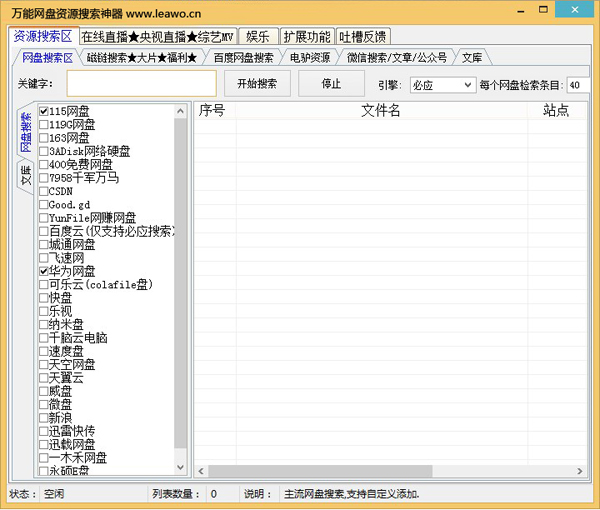The width and height of the screenshot is (600, 510).
Task: Click the results right scroll arrow
Action: coord(580,471)
